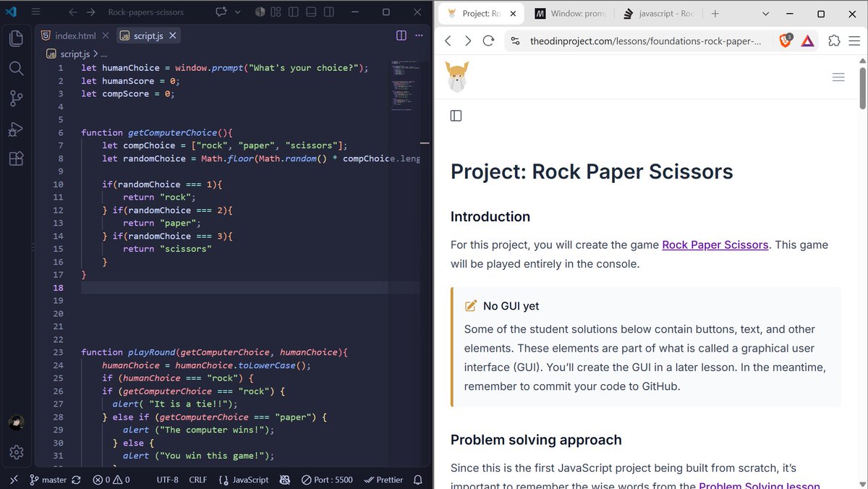Open the Brave Shields icon

786,41
